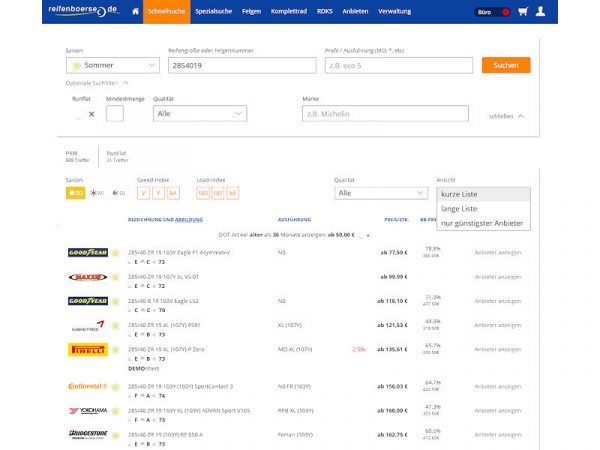The height and width of the screenshot is (450, 600).
Task: Click the Goodyear logo for Eagle F1 Asymmetric
Action: tap(88, 253)
